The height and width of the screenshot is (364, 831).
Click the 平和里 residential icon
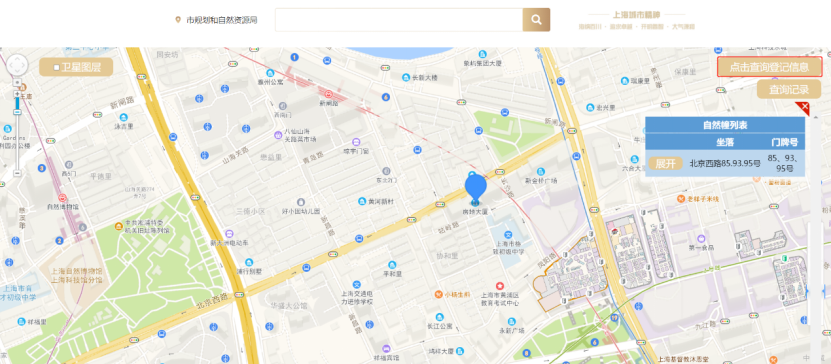[x=392, y=265]
